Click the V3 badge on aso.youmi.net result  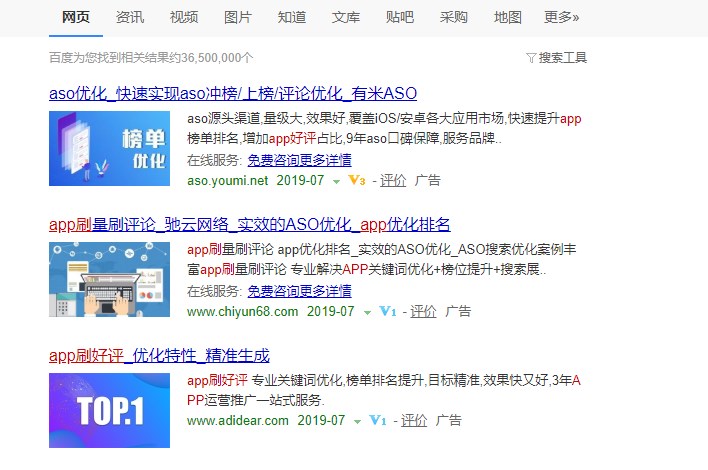357,181
